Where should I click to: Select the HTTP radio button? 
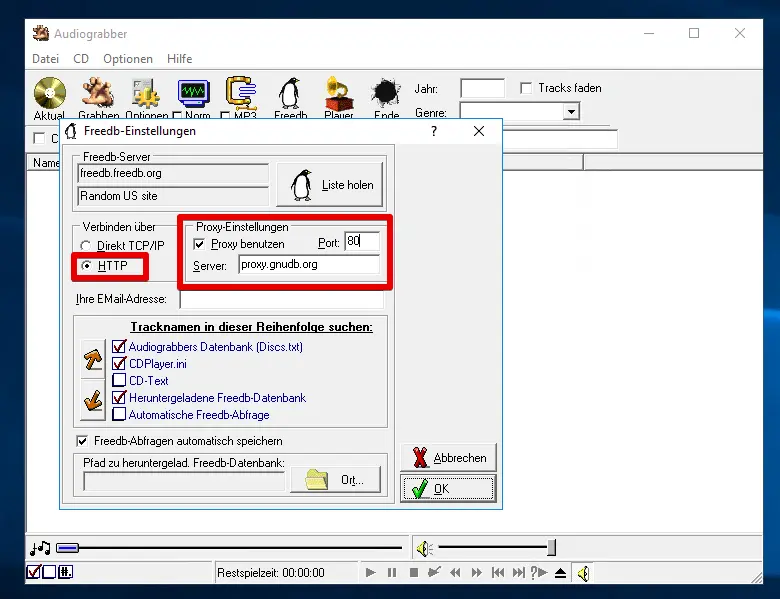click(86, 266)
